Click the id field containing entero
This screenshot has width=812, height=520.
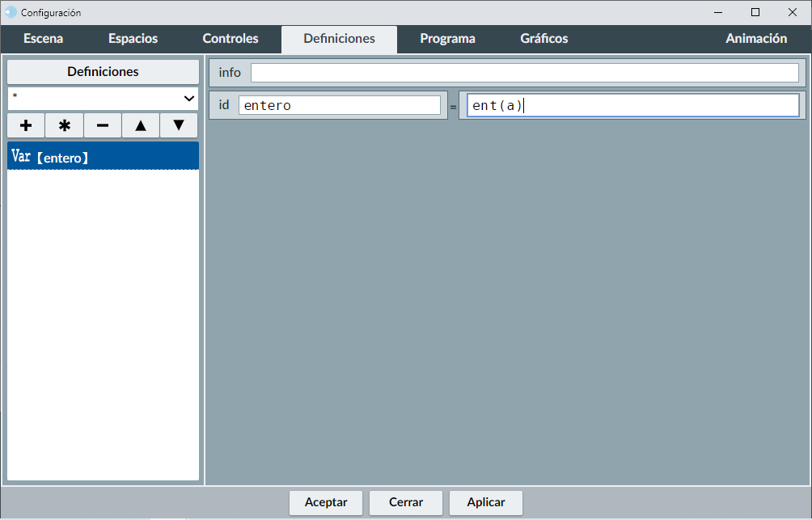pos(339,105)
